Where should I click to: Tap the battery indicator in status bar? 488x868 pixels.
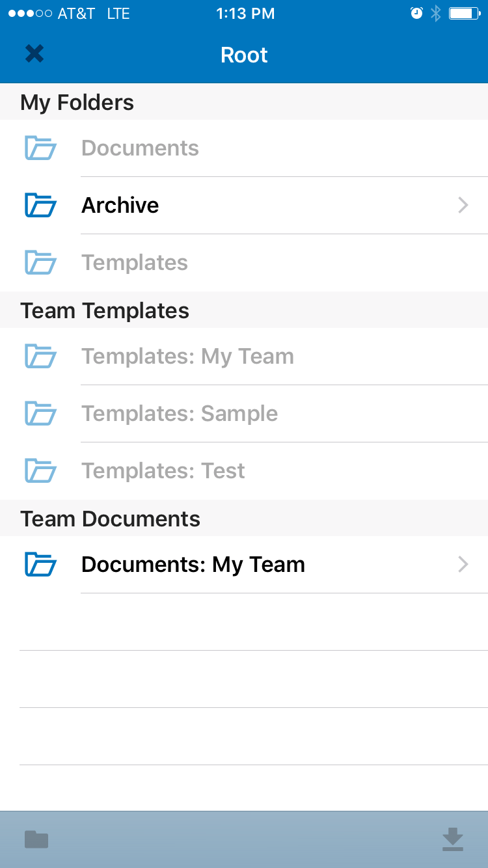[464, 14]
